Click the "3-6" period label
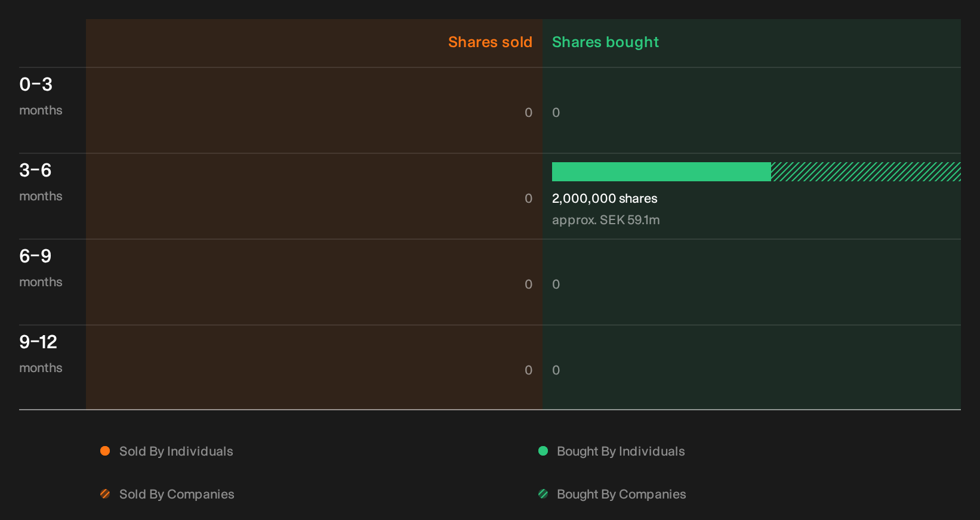The width and height of the screenshot is (980, 520). tap(35, 171)
